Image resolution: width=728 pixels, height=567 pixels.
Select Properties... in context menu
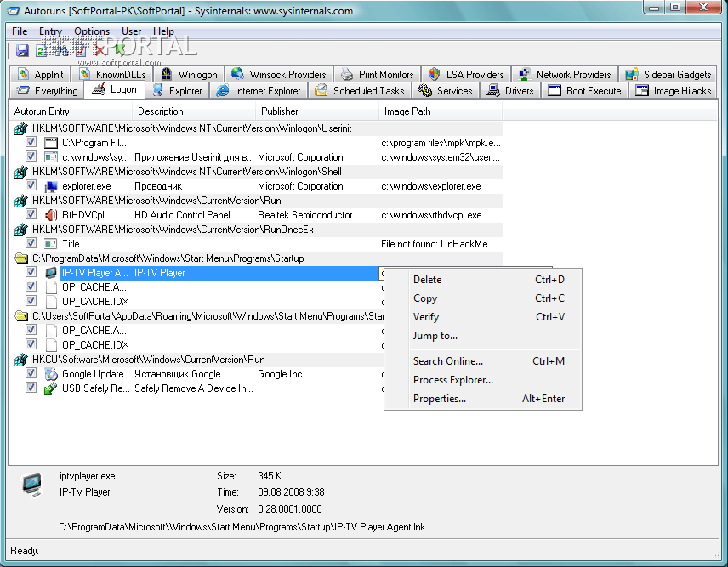point(483,399)
